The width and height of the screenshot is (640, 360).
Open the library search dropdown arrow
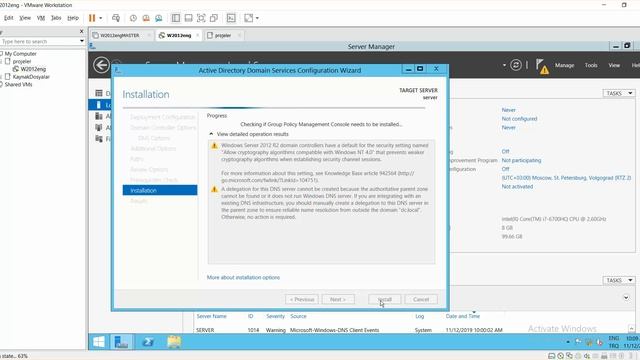[x=82, y=41]
